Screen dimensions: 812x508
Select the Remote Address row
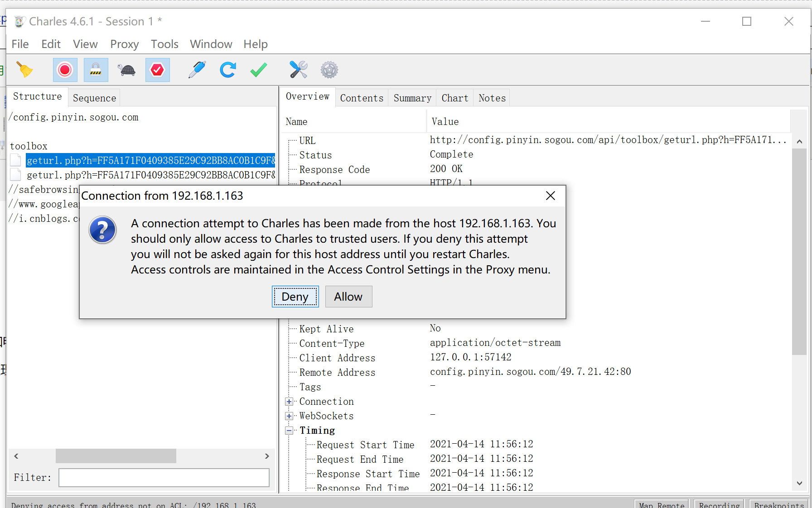point(537,372)
